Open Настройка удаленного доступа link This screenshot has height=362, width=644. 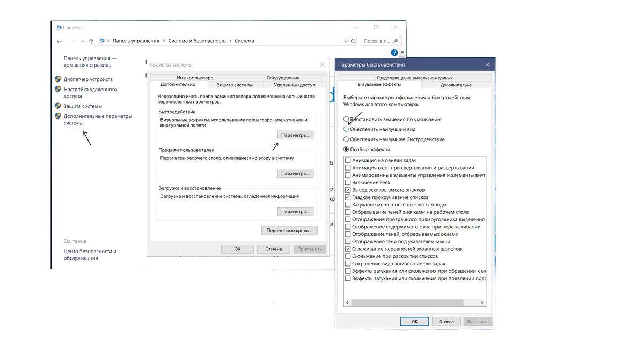click(x=90, y=93)
